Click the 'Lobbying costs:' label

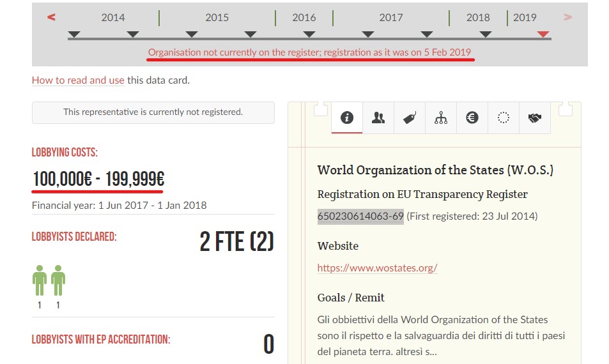(65, 153)
